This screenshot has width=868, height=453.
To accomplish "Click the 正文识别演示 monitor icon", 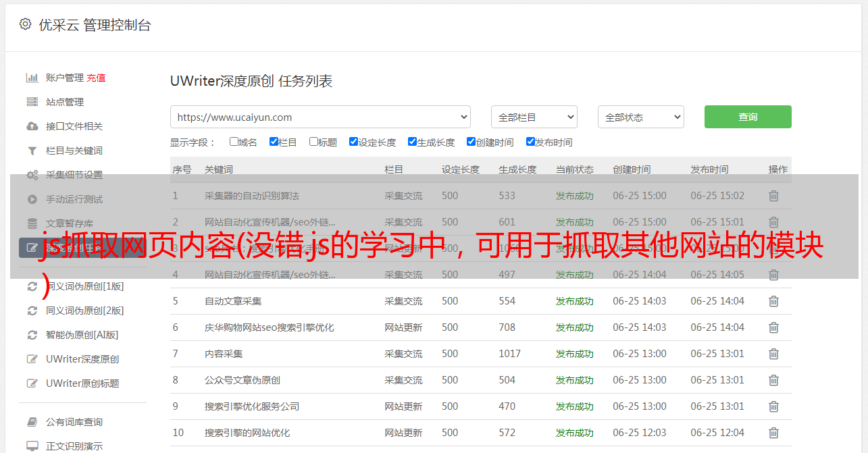I will (32, 446).
